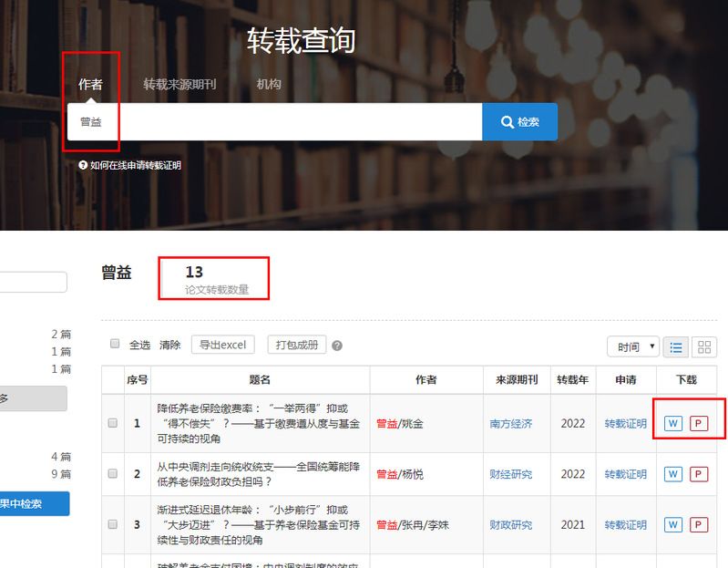Screen dimensions: 728x568
Task: Select the 转载来源期刊 tab
Action: [x=179, y=84]
